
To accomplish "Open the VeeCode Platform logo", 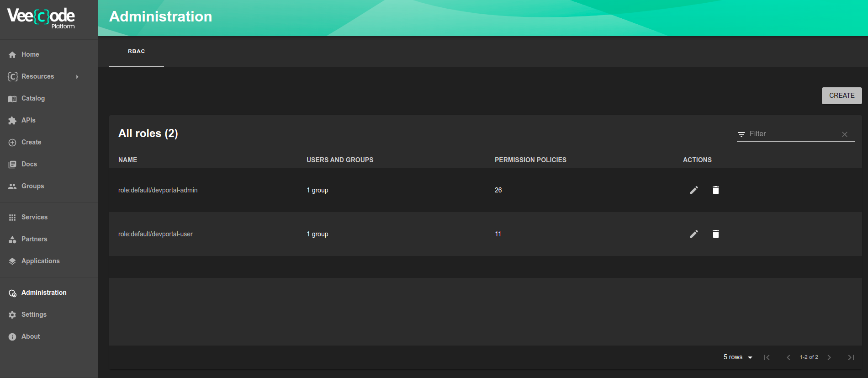I will 41,18.
